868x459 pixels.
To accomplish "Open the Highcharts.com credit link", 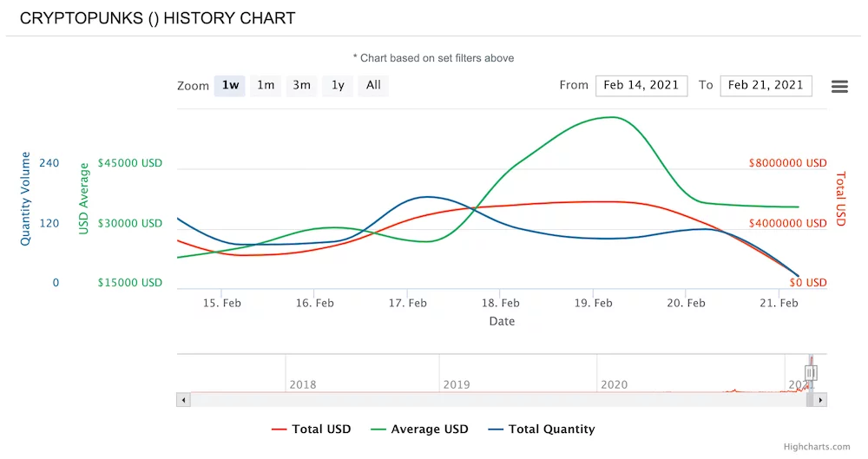I will [817, 447].
